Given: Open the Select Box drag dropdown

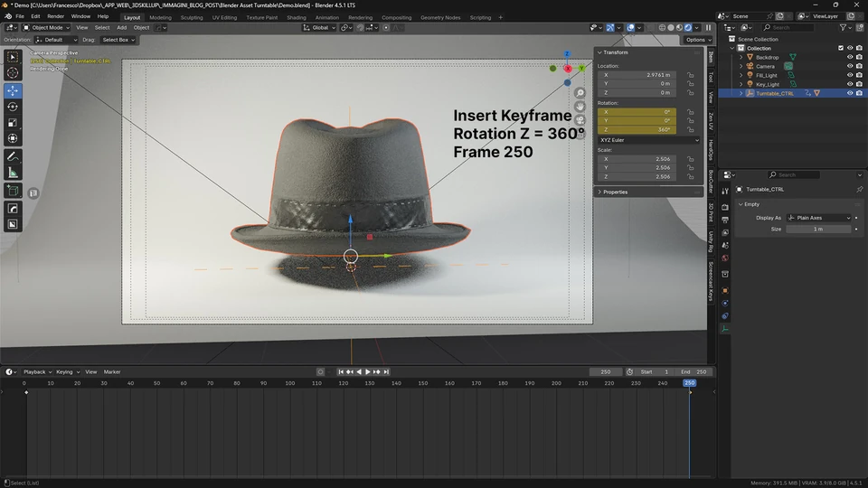Looking at the screenshot, I should click(118, 40).
